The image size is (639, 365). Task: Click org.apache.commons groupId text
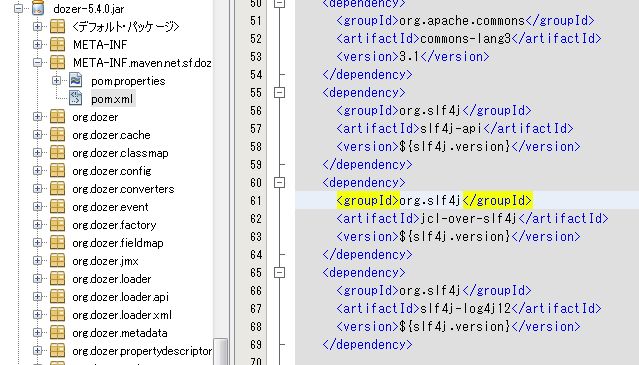pyautogui.click(x=462, y=21)
